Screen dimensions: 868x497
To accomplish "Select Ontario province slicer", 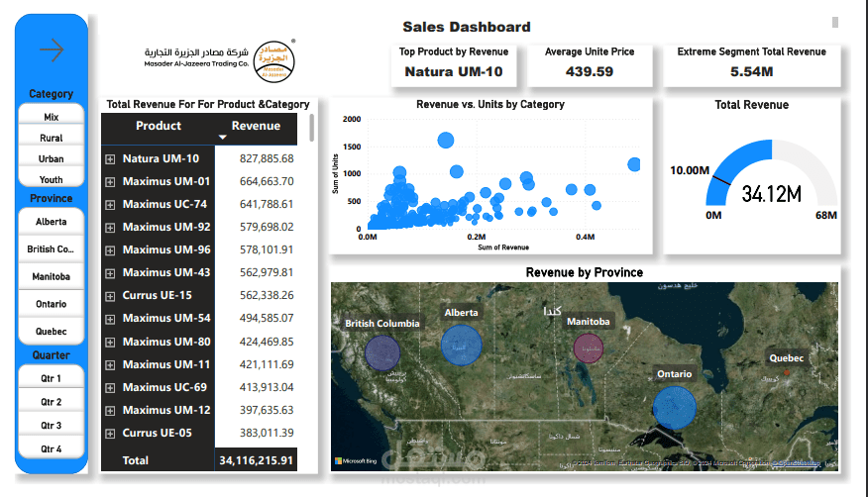I will coord(51,304).
